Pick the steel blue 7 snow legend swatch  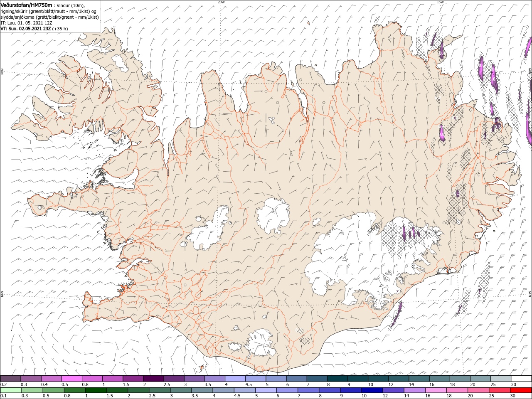(317, 379)
